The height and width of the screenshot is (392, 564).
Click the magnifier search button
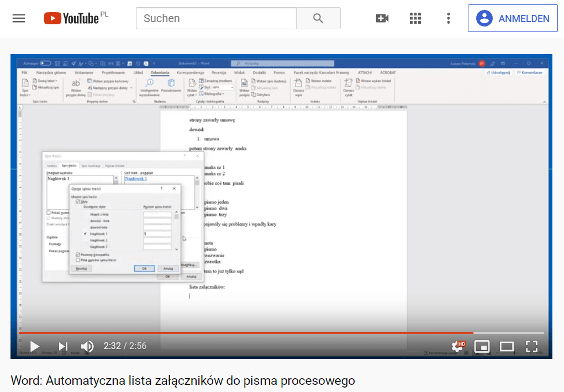tap(318, 18)
